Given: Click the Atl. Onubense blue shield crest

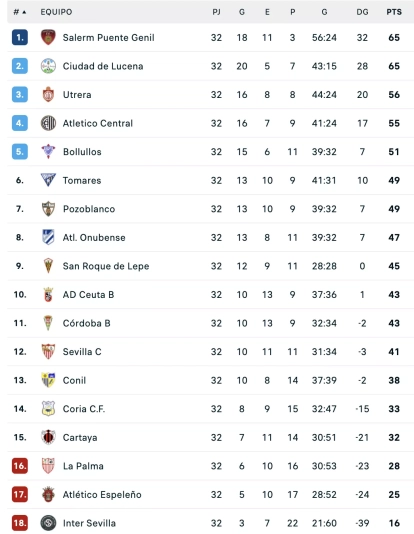Looking at the screenshot, I should 48,237.
